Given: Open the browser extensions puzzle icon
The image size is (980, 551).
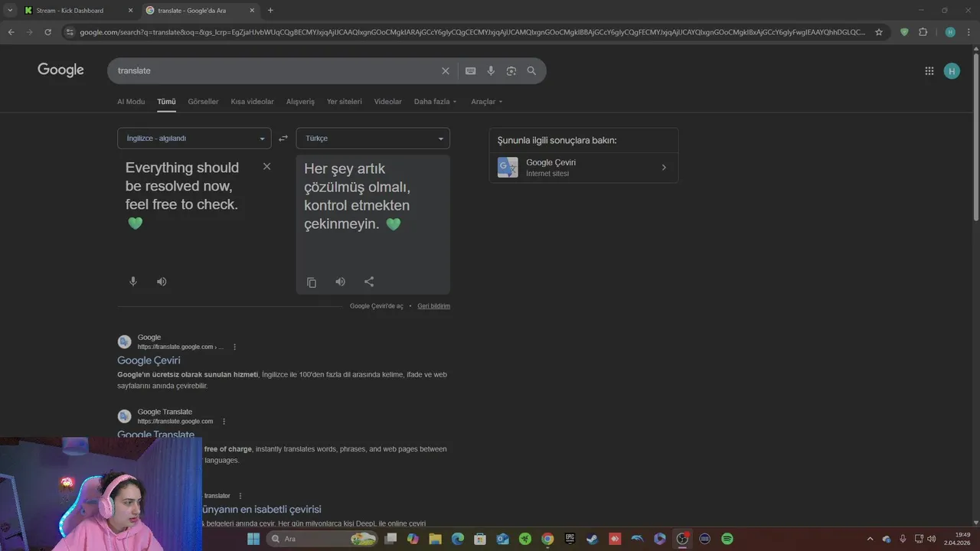Looking at the screenshot, I should tap(923, 32).
